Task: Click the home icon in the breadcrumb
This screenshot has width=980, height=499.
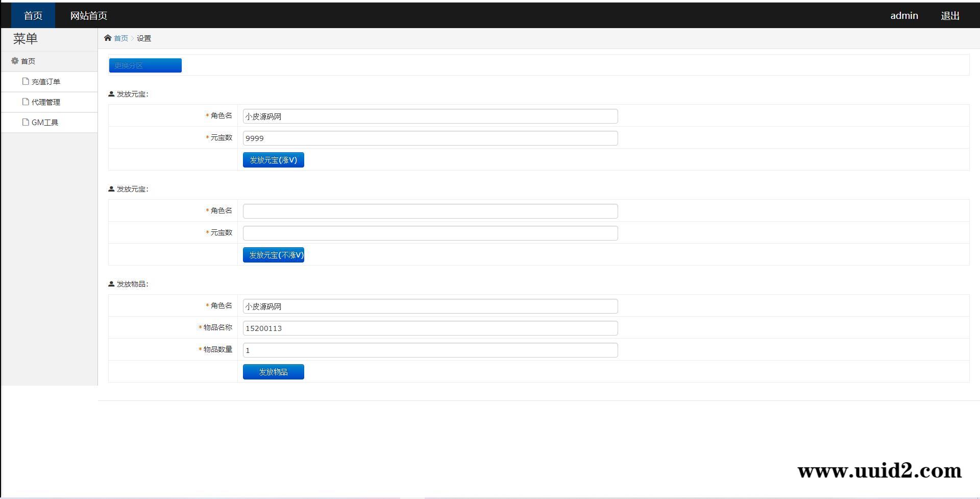Action: pos(108,38)
